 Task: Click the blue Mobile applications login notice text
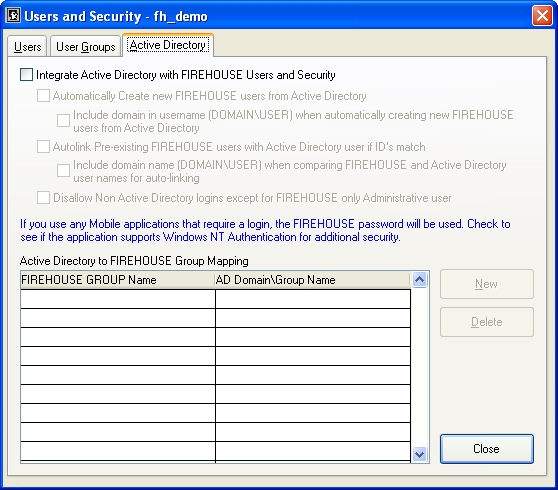[265, 230]
